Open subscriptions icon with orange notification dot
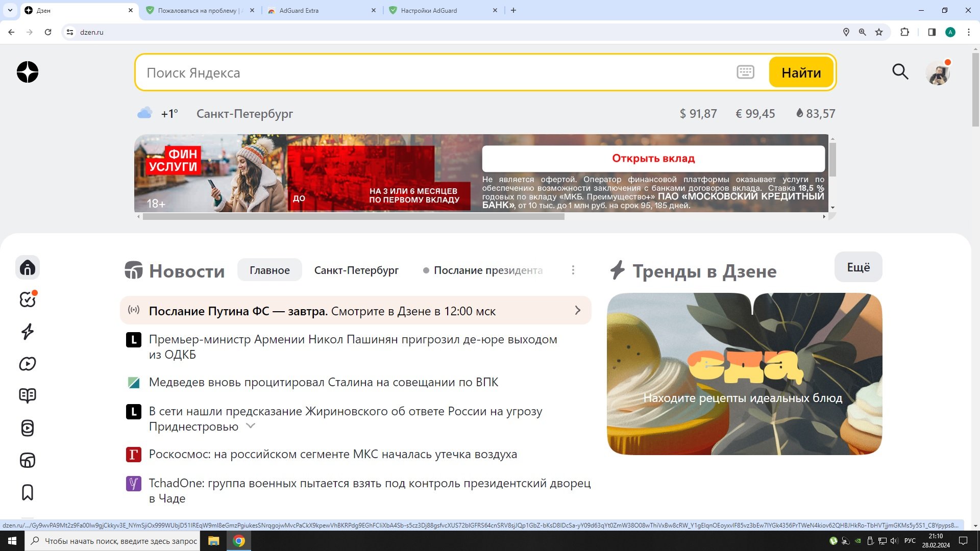 (x=28, y=300)
